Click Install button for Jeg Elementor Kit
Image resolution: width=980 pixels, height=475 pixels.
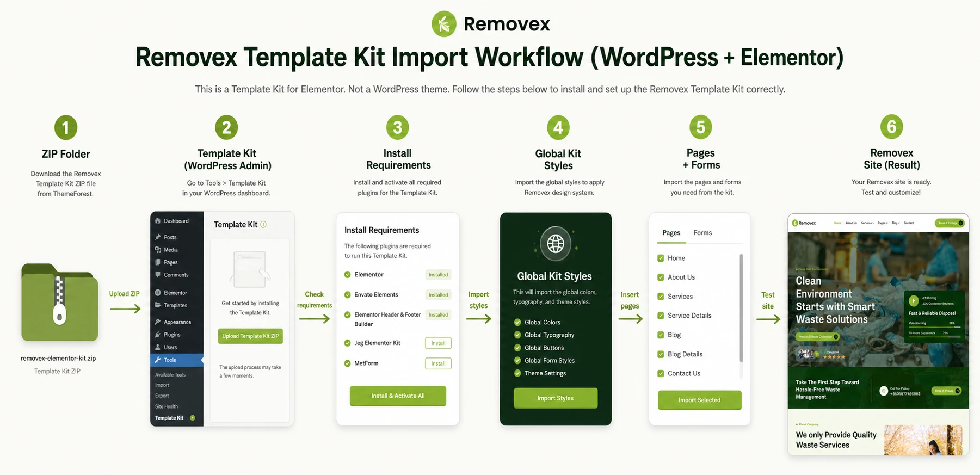click(438, 343)
